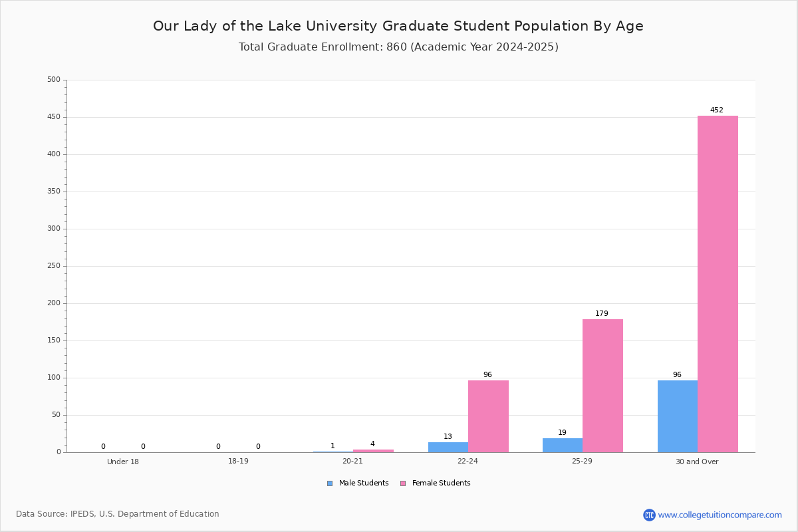Open the www.collegetuitioncompare.com link

[720, 515]
